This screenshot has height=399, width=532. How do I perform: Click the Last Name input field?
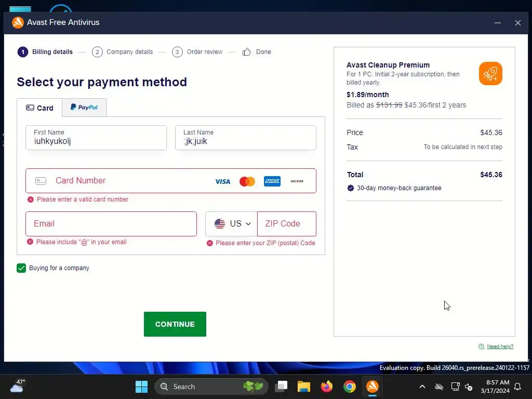(246, 138)
